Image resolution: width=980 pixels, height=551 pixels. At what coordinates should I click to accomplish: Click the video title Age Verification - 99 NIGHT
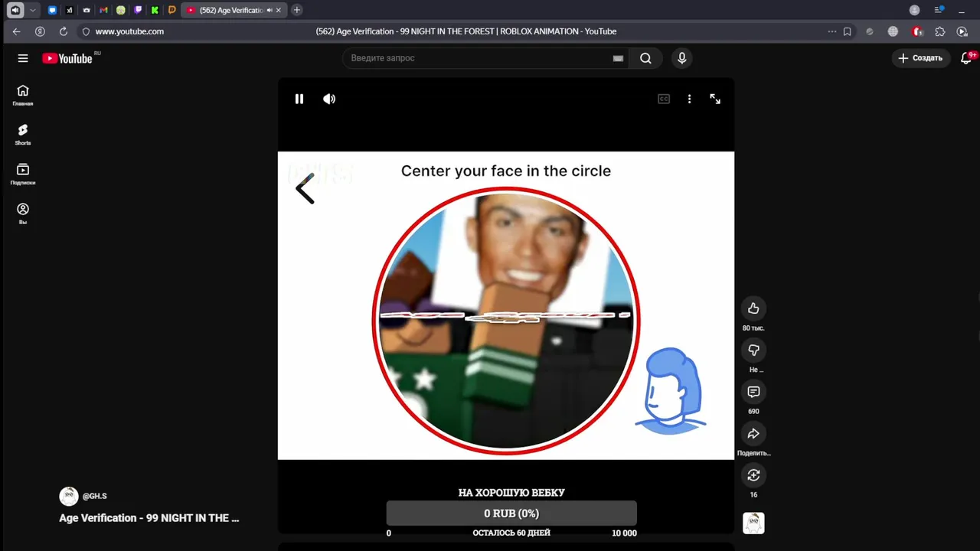pos(149,518)
